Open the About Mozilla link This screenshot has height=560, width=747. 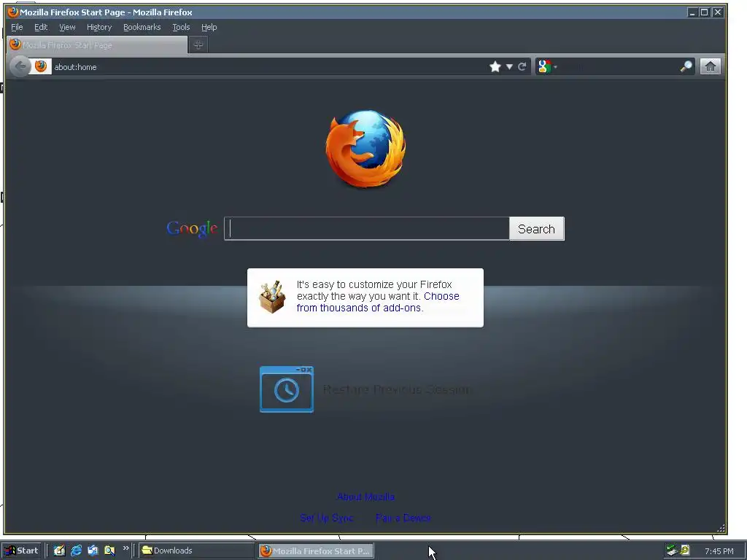point(366,497)
